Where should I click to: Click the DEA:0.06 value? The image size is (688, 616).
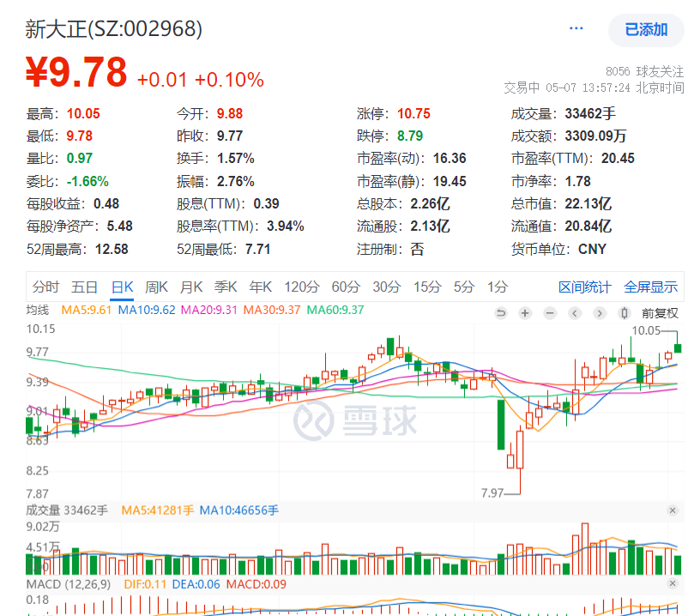196,584
